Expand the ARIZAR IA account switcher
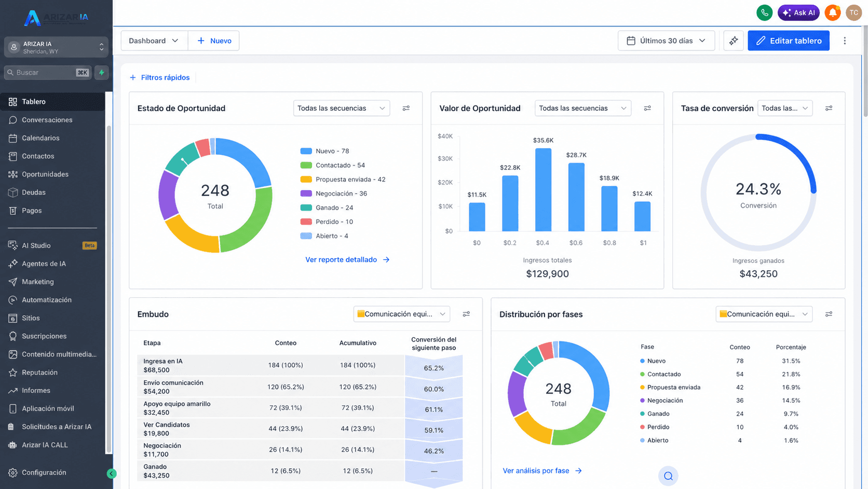 point(56,47)
